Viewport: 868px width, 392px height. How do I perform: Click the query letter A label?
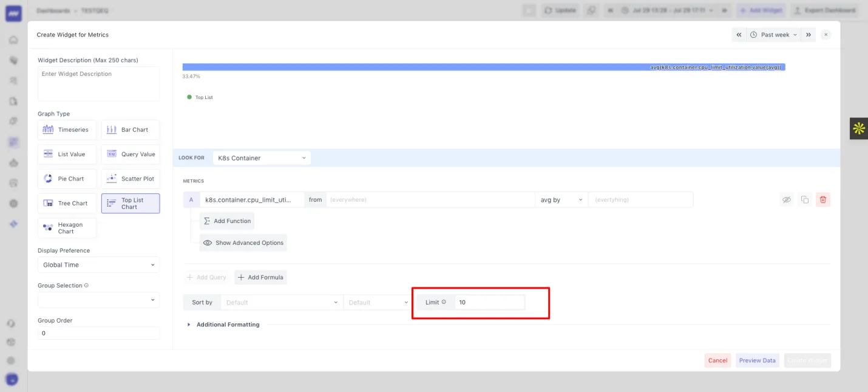[x=191, y=199]
